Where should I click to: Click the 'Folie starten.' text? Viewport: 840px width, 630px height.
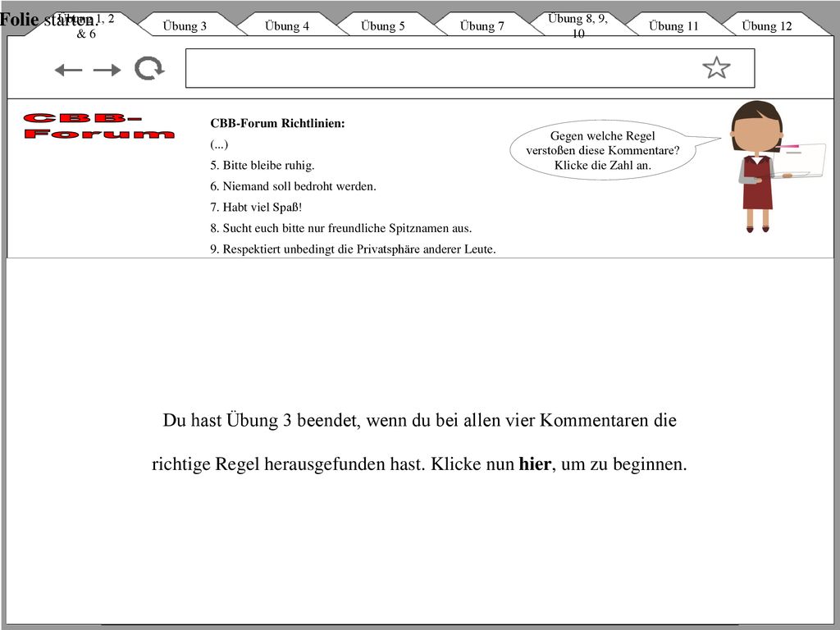coord(49,20)
